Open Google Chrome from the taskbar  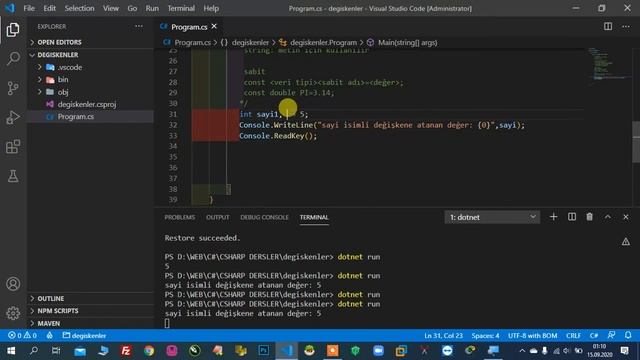pos(149,351)
